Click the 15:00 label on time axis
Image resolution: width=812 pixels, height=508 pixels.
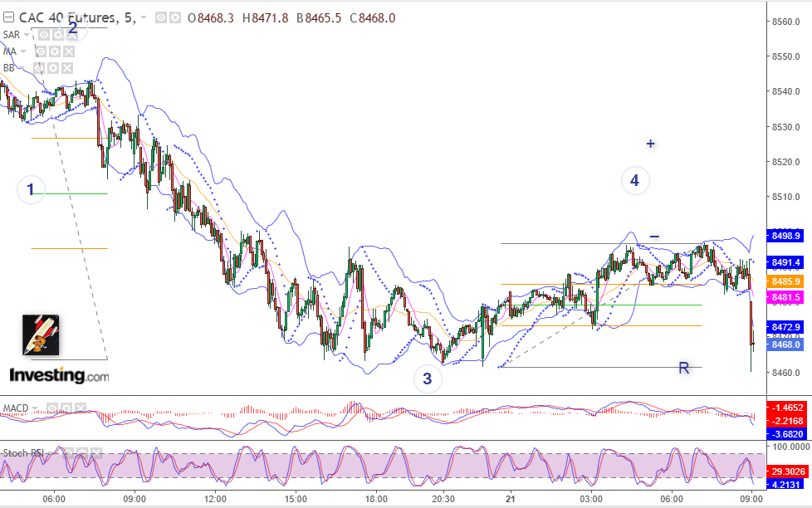point(296,499)
